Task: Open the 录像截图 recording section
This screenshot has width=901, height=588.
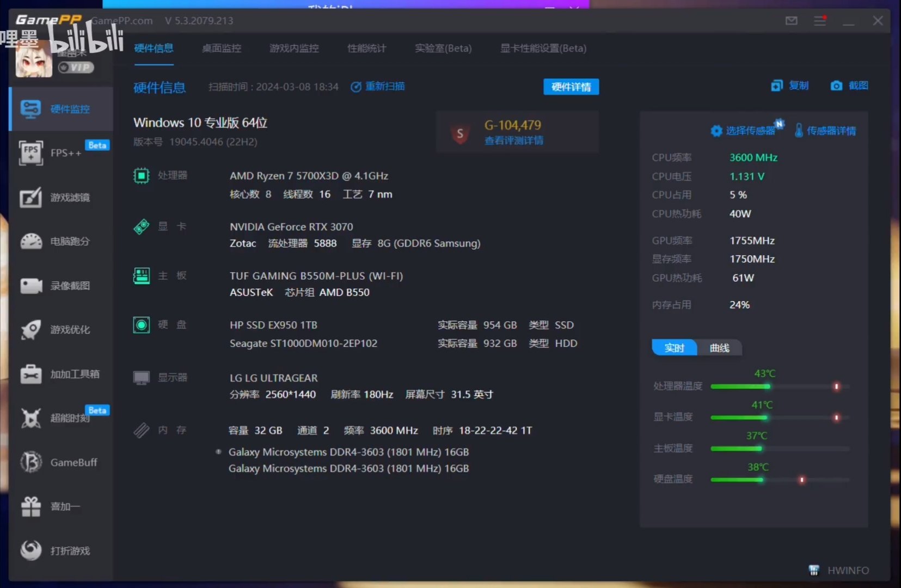Action: click(x=61, y=285)
